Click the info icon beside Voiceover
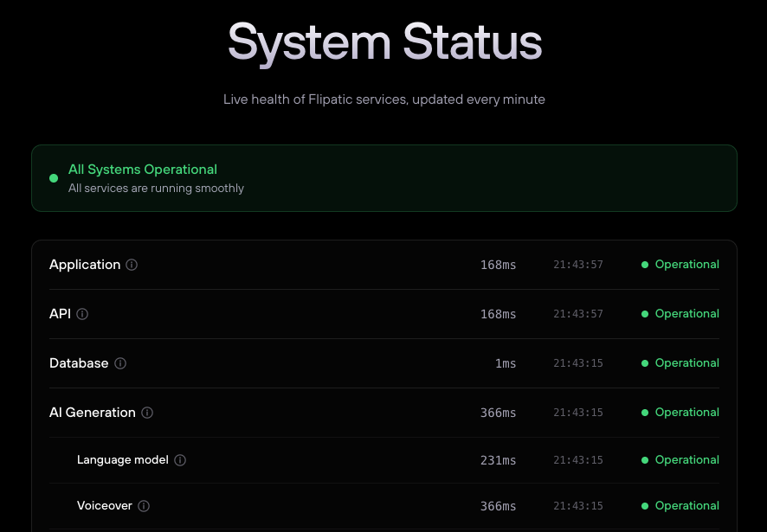Screen dimensions: 767x532 [x=144, y=506]
